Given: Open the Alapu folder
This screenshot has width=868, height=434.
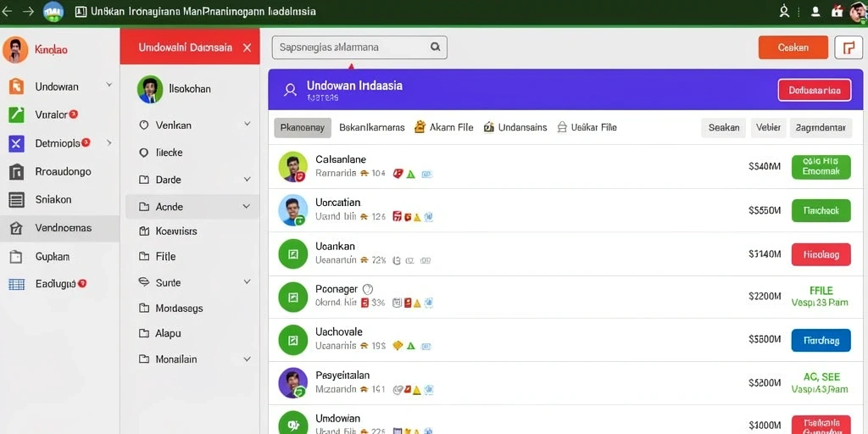Looking at the screenshot, I should (169, 333).
